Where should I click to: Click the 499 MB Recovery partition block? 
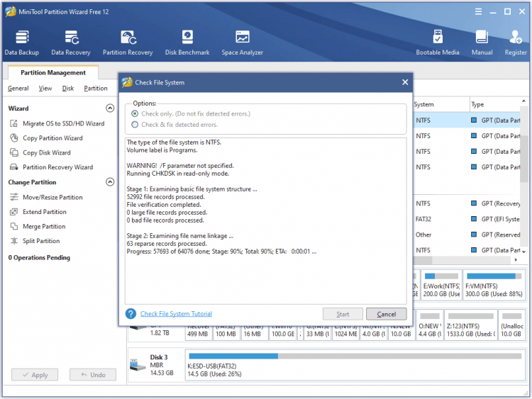[198, 332]
